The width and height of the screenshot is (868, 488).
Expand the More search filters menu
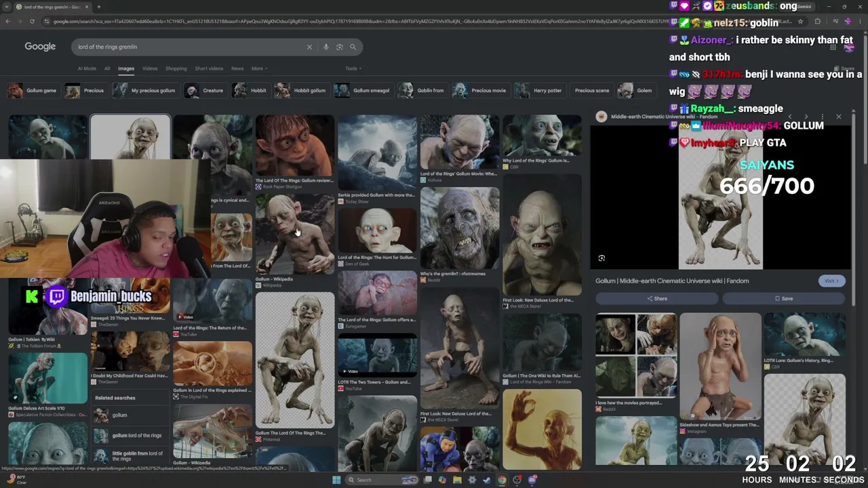tap(259, 68)
